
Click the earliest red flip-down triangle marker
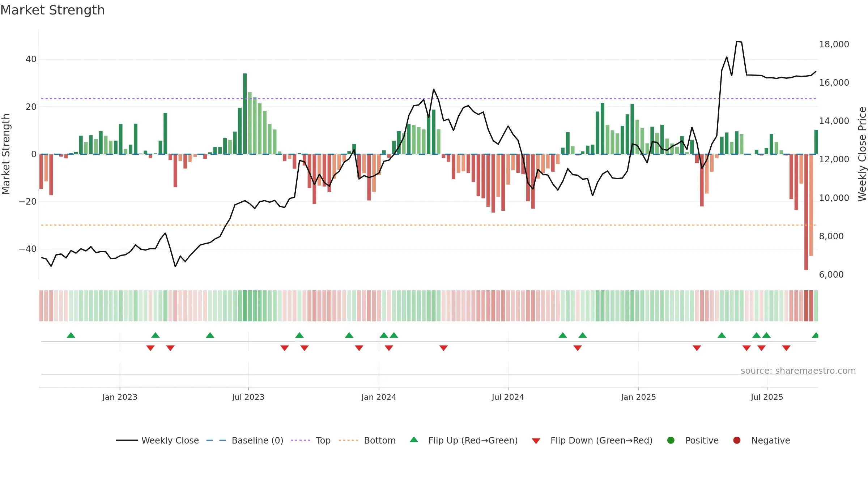(150, 348)
